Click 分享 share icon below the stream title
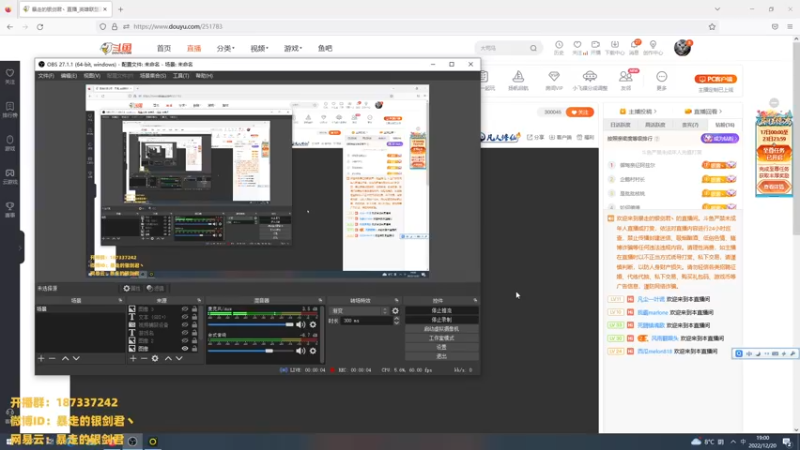 (x=535, y=137)
